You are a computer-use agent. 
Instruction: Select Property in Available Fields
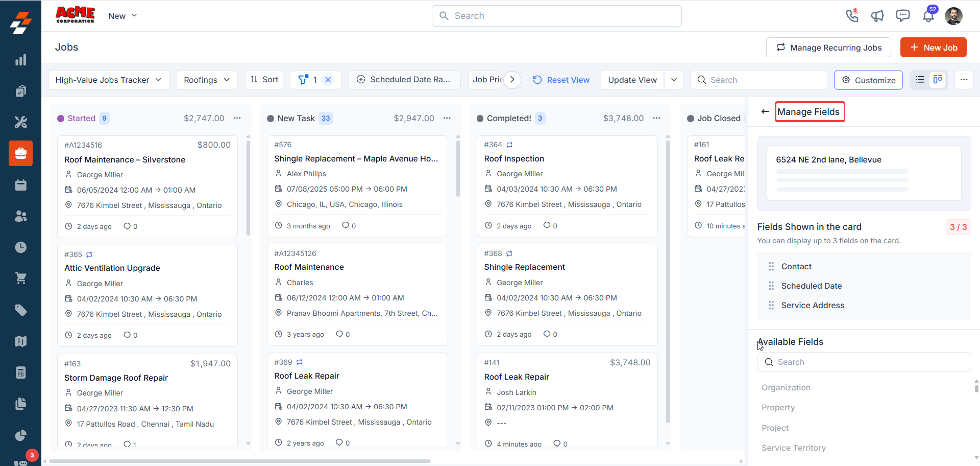point(778,407)
